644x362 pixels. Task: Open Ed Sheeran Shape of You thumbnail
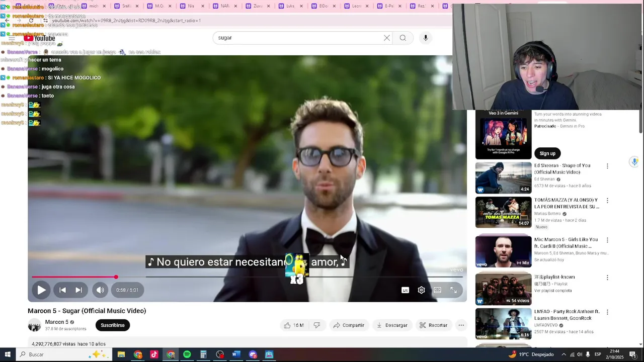click(503, 177)
